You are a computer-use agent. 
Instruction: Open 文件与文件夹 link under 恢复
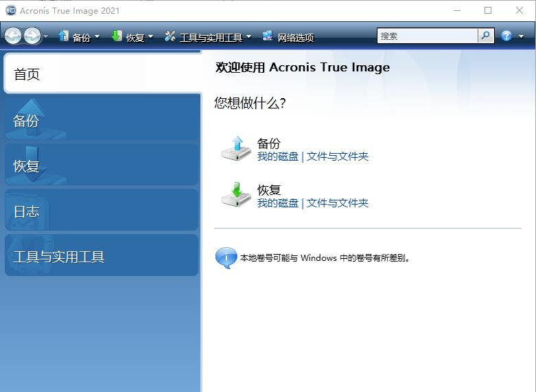(338, 203)
